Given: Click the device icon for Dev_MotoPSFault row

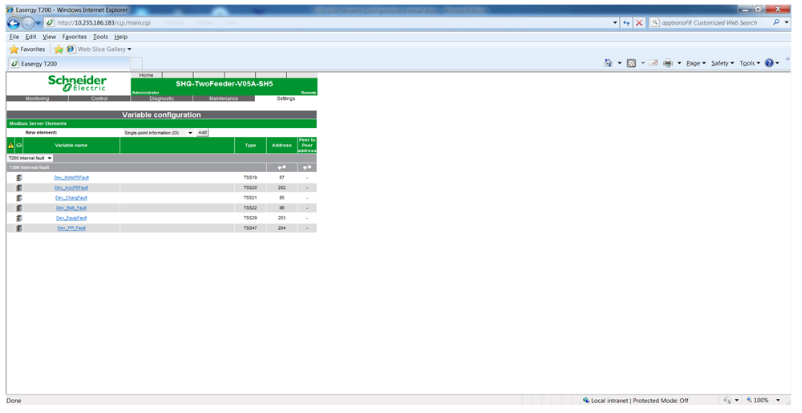Looking at the screenshot, I should click(x=19, y=178).
